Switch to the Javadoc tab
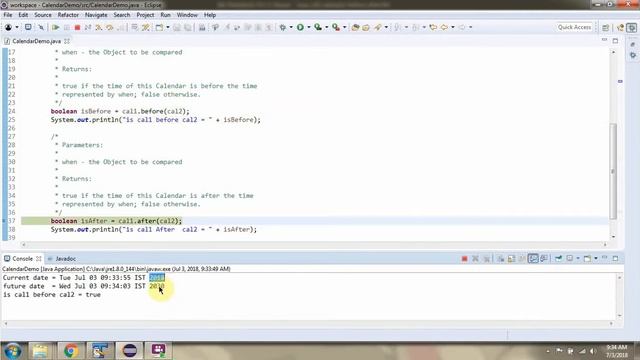This screenshot has height=360, width=640. pos(62,259)
